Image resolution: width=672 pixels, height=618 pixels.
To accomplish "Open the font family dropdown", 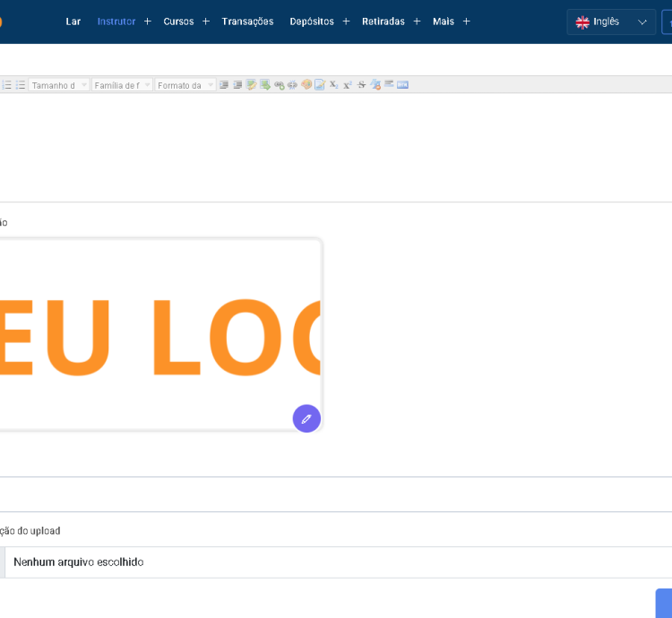I will coord(123,85).
